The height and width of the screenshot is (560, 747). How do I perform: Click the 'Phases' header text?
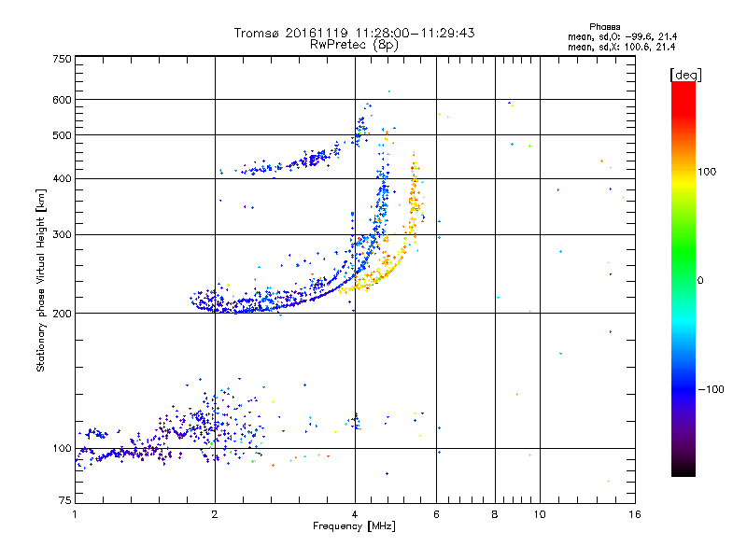604,27
